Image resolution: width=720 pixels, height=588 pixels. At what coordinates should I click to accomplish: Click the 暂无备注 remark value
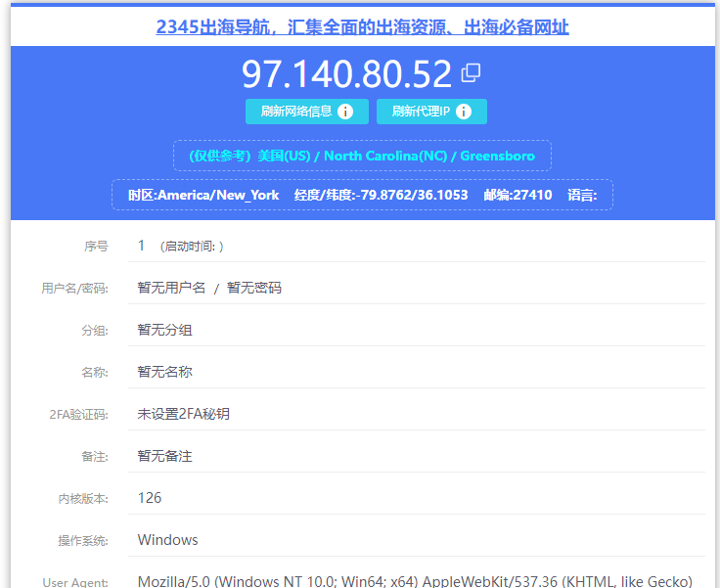[x=164, y=456]
